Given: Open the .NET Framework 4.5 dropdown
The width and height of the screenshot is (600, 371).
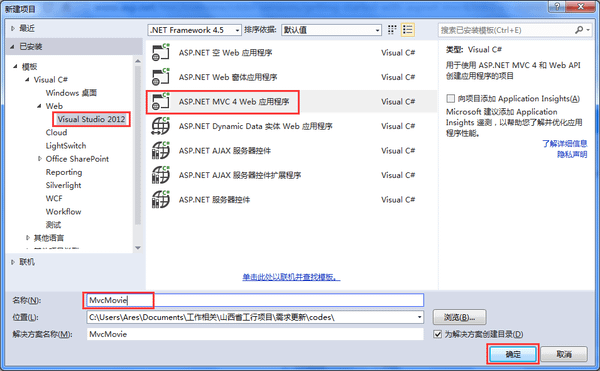Looking at the screenshot, I should coord(195,30).
